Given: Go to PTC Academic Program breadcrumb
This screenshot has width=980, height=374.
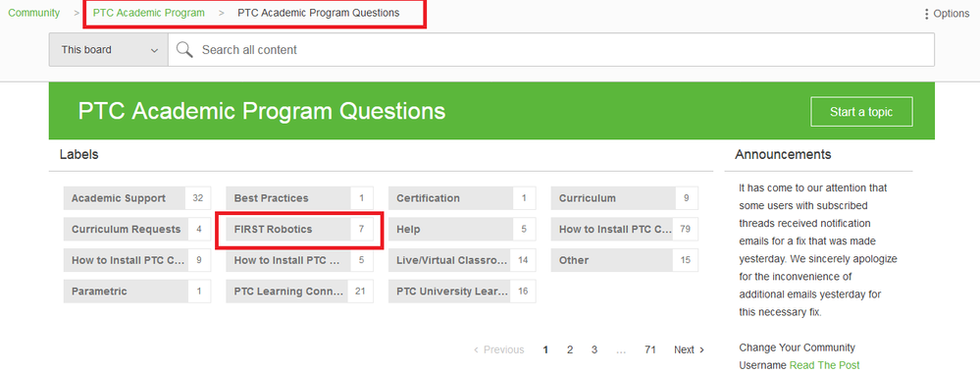Looking at the screenshot, I should tap(149, 13).
